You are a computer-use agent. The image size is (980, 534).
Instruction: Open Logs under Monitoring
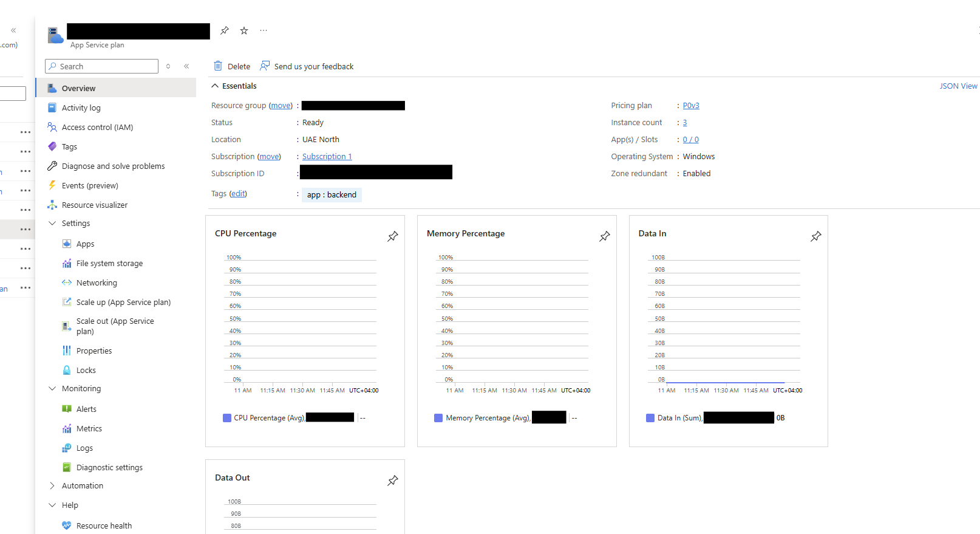(84, 448)
